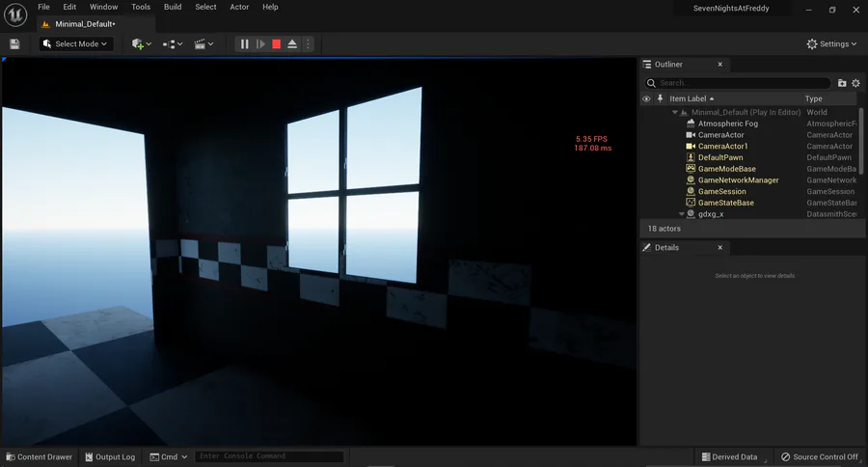Click the GameStateBase row icon

(691, 203)
